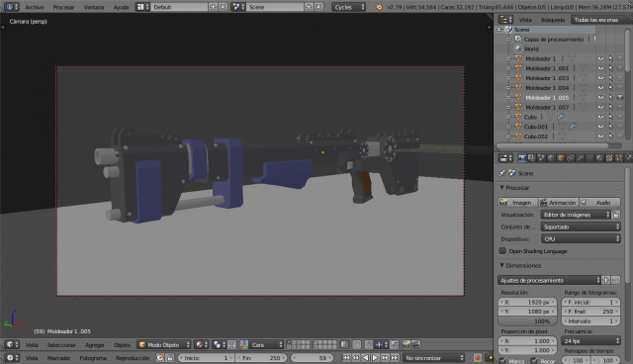The width and height of the screenshot is (633, 364).
Task: Play the animation in reverse
Action: (365, 357)
